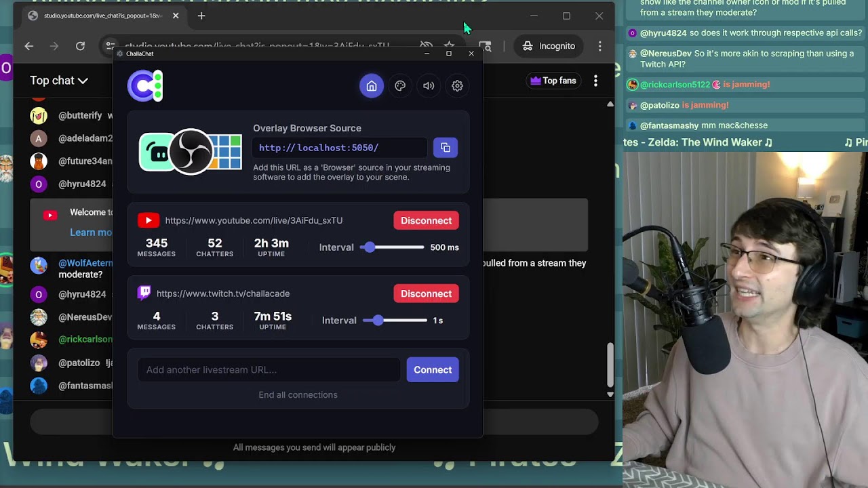This screenshot has width=868, height=488.
Task: Click @butterify avatar in chat list
Action: (x=39, y=115)
